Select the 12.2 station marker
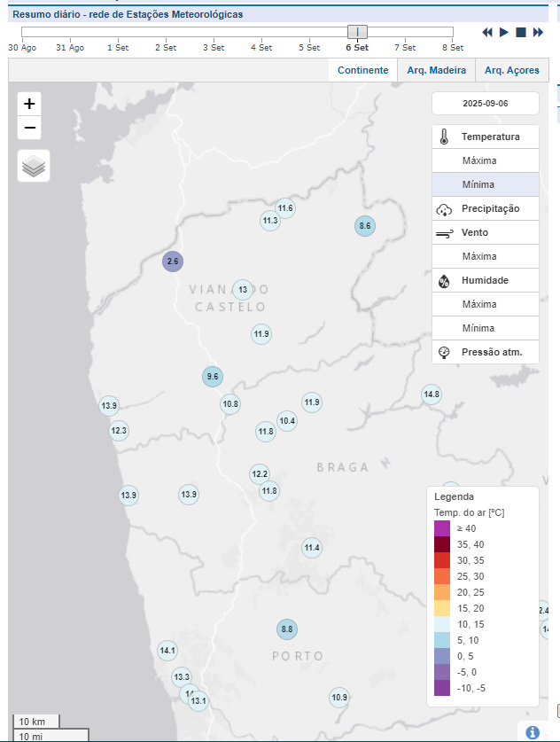Viewport: 560px width, 742px height. click(260, 474)
